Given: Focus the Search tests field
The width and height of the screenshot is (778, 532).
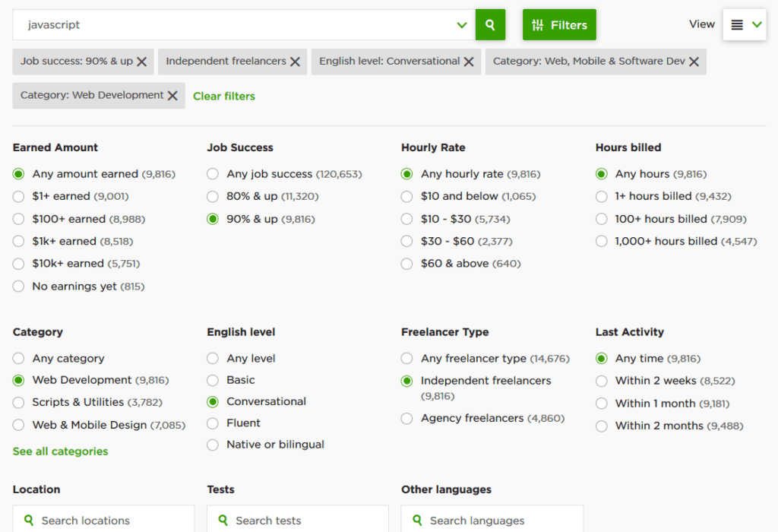Looking at the screenshot, I should click(x=298, y=519).
